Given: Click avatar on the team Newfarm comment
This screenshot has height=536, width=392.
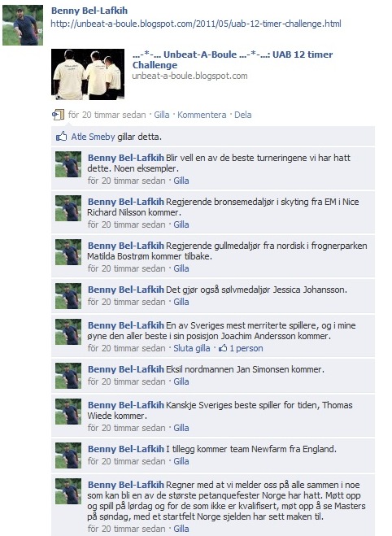Looking at the screenshot, I should [68, 455].
